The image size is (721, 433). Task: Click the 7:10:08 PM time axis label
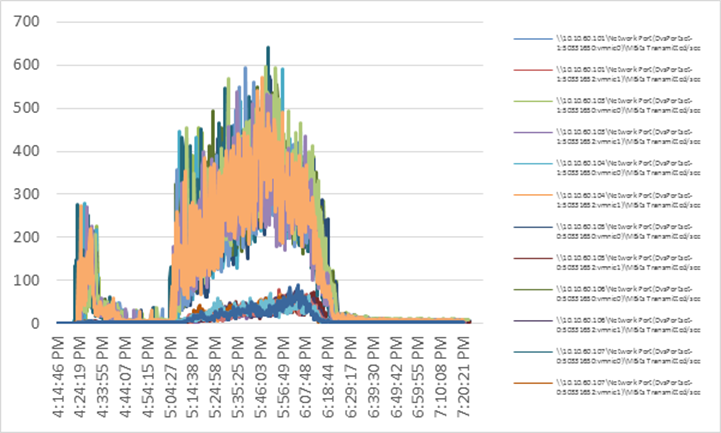pos(441,377)
